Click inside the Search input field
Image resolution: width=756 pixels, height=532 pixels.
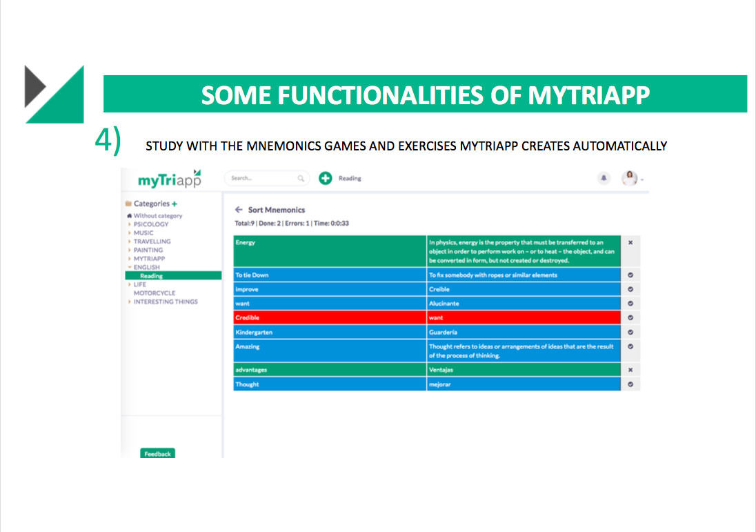tap(262, 178)
